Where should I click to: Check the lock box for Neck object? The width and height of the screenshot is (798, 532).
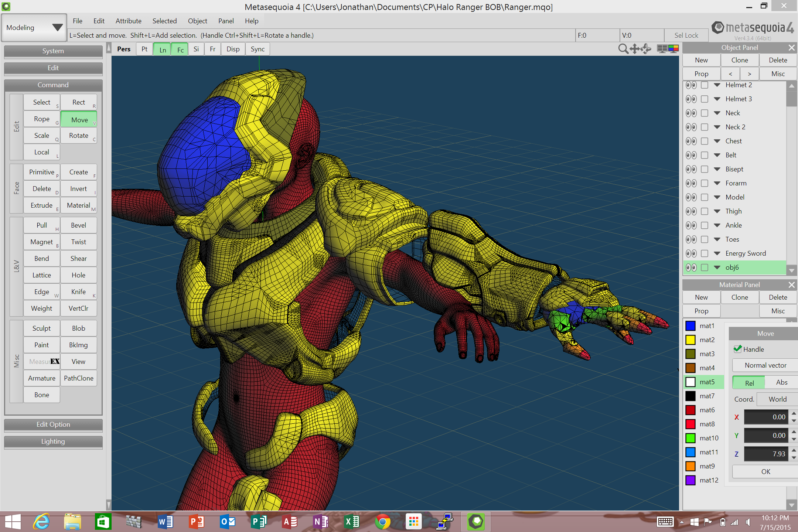coord(705,113)
